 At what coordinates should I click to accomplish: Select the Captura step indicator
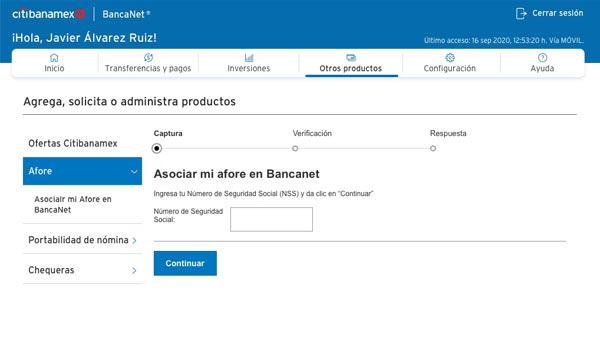(x=157, y=148)
